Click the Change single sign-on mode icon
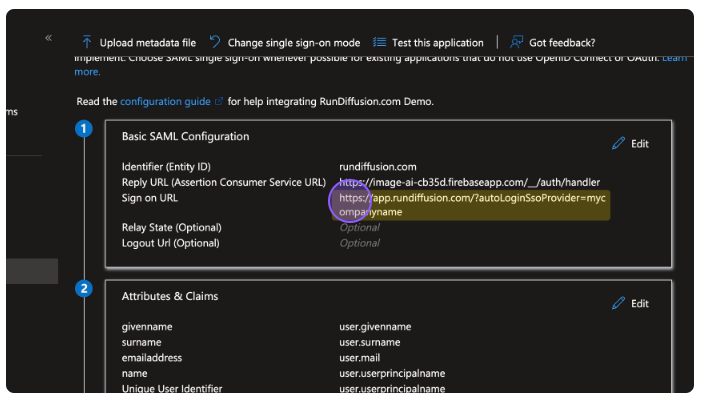 [x=215, y=43]
